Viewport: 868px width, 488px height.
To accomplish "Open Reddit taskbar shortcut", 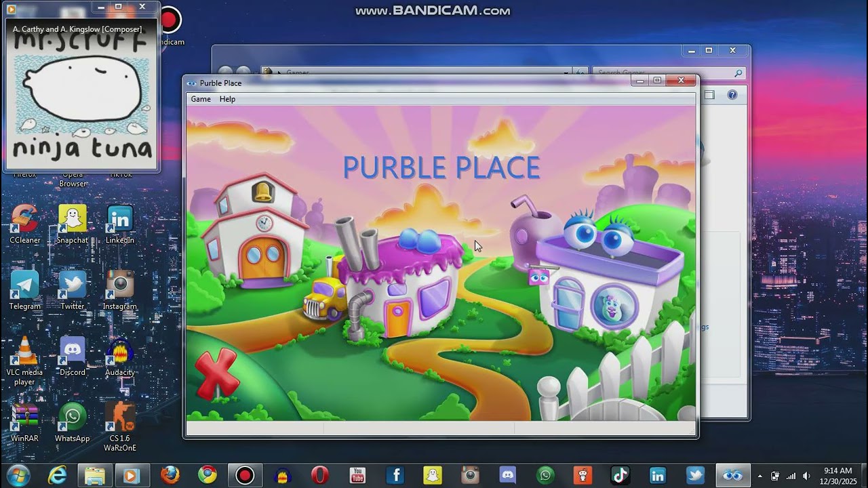I will [x=583, y=476].
